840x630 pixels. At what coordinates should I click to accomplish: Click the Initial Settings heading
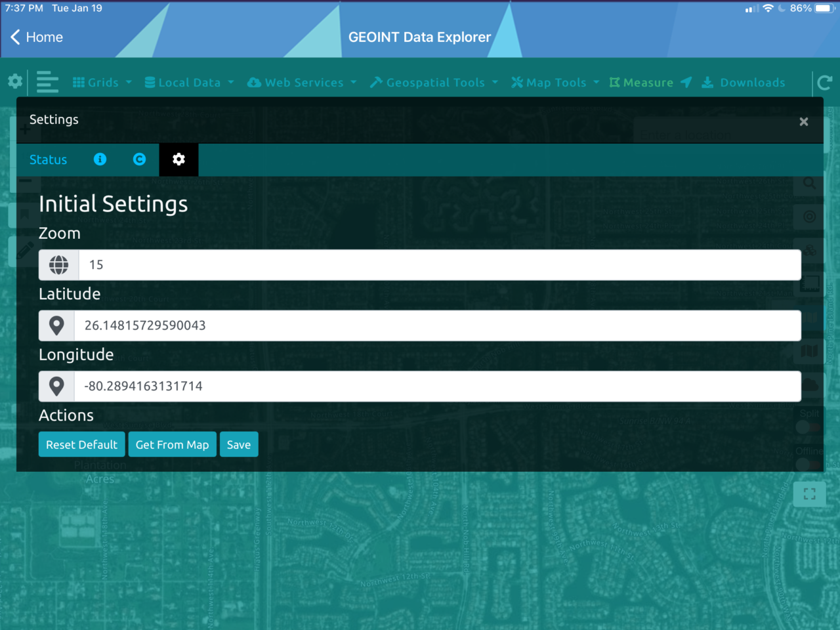tap(114, 204)
